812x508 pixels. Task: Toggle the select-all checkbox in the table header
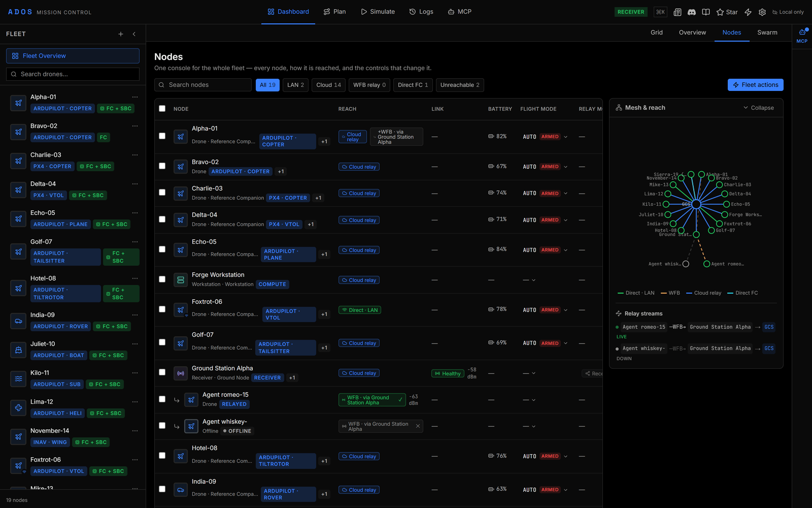pyautogui.click(x=162, y=108)
